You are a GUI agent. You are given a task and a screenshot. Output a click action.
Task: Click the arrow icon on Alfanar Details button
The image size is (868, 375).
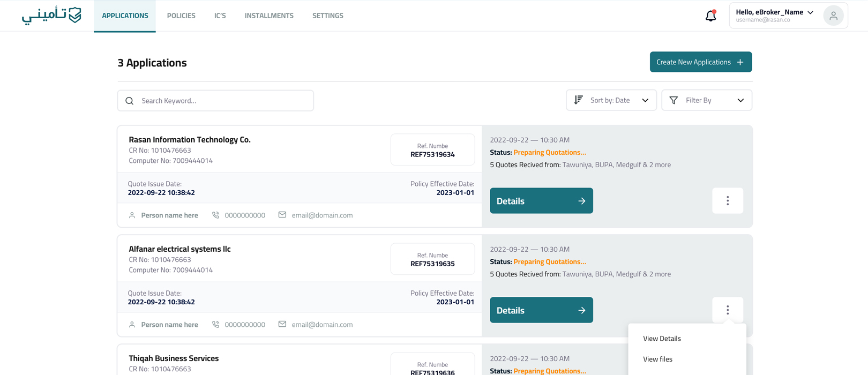coord(581,310)
